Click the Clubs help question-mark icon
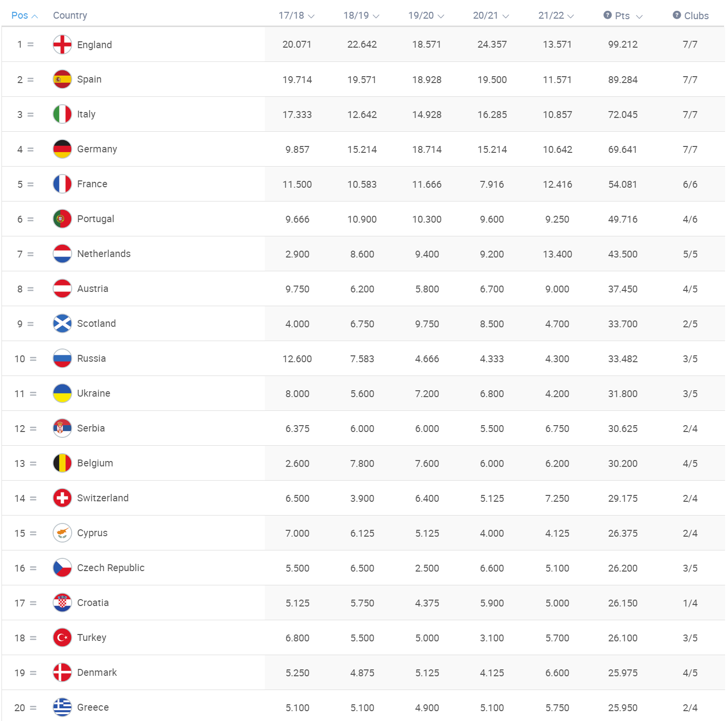 tap(677, 15)
